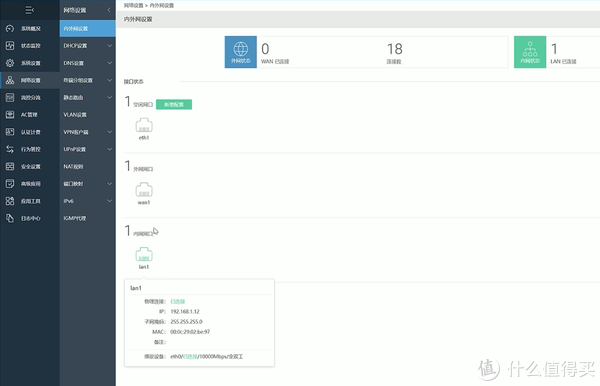Open 行为管控 arrows icon
Image resolution: width=600 pixels, height=386 pixels.
[x=10, y=149]
